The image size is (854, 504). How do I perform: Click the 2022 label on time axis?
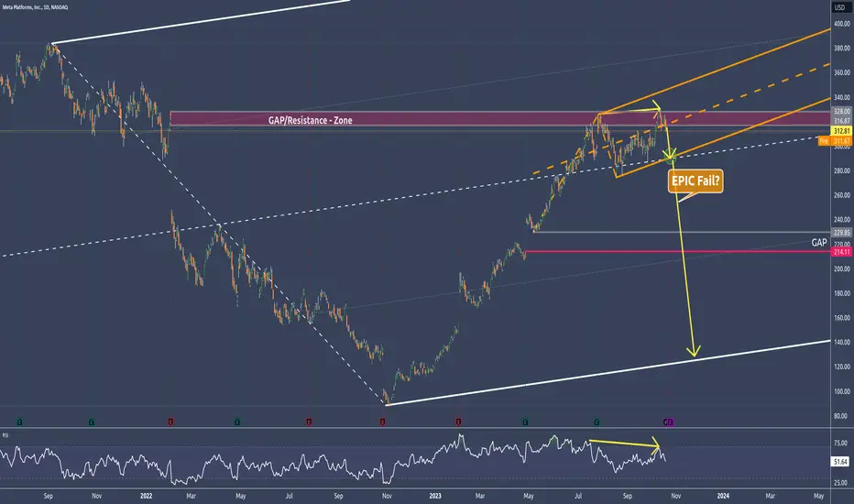tap(146, 496)
